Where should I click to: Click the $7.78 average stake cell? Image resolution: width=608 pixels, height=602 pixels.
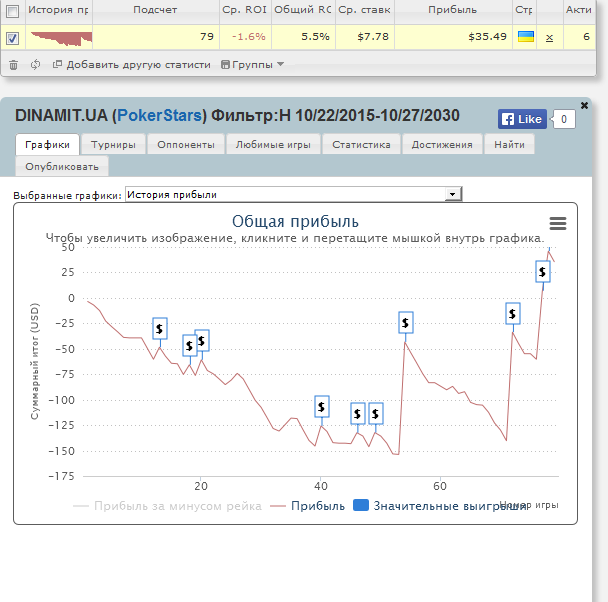tap(364, 37)
